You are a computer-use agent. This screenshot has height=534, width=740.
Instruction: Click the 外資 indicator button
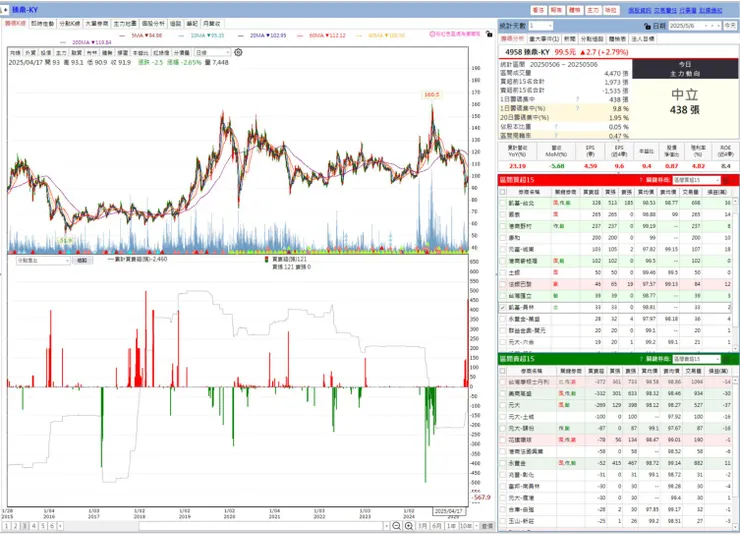click(31, 53)
